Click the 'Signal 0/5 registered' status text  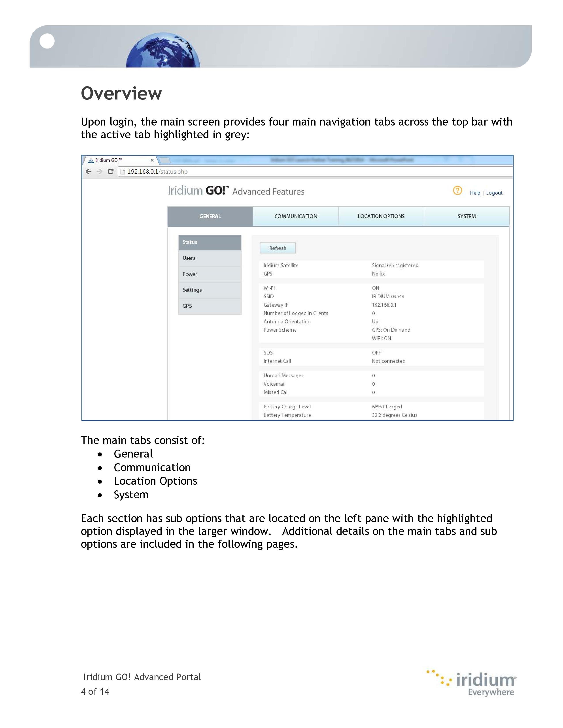coord(395,265)
